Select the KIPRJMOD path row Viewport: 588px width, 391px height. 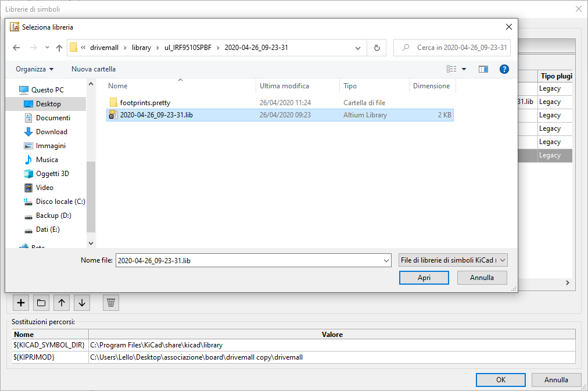(x=294, y=357)
